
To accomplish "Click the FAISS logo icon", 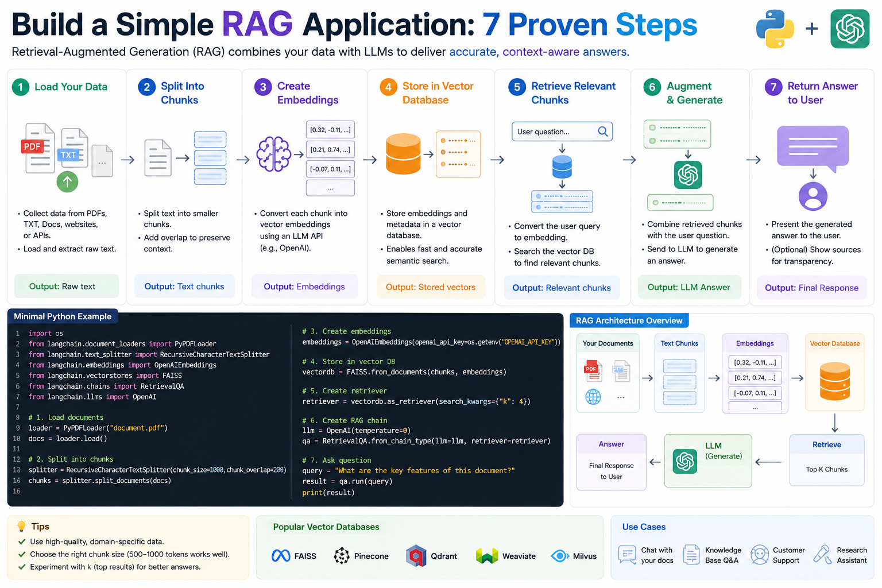I will (281, 556).
